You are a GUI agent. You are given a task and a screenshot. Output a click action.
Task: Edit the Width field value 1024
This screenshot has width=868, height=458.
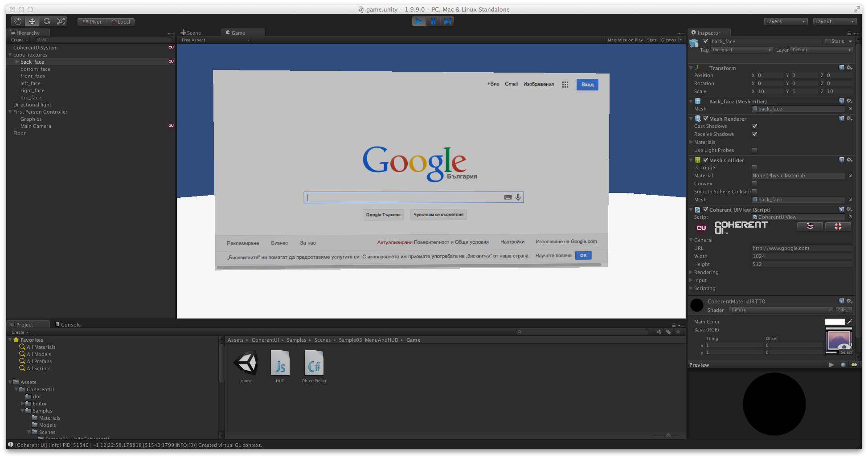(802, 256)
